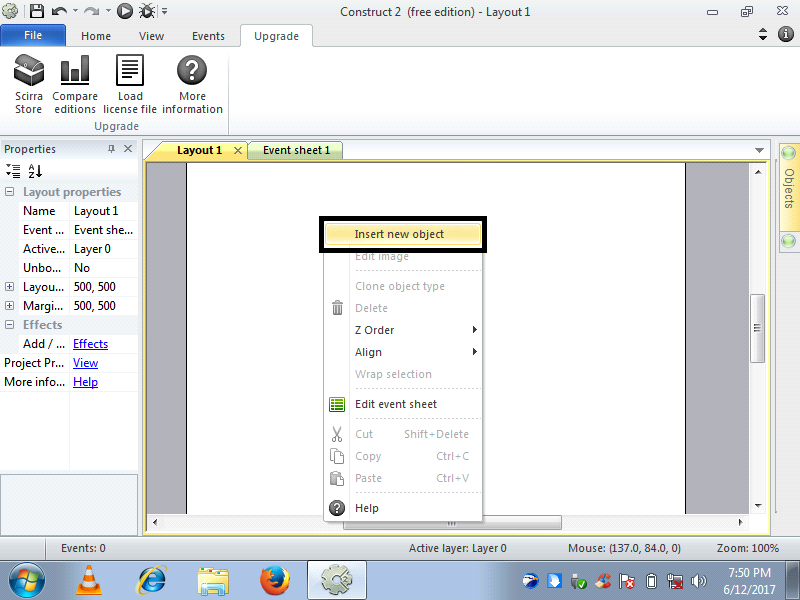
Task: Click the Undo arrow icon
Action: (59, 11)
